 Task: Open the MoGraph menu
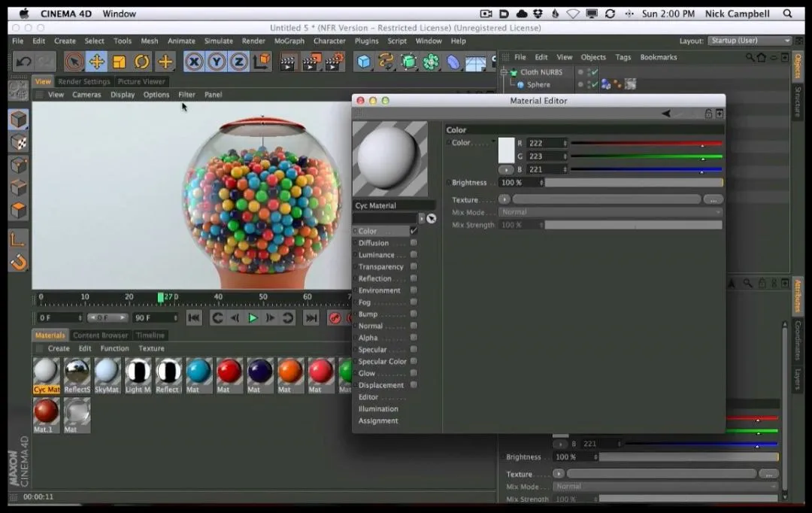(x=289, y=41)
